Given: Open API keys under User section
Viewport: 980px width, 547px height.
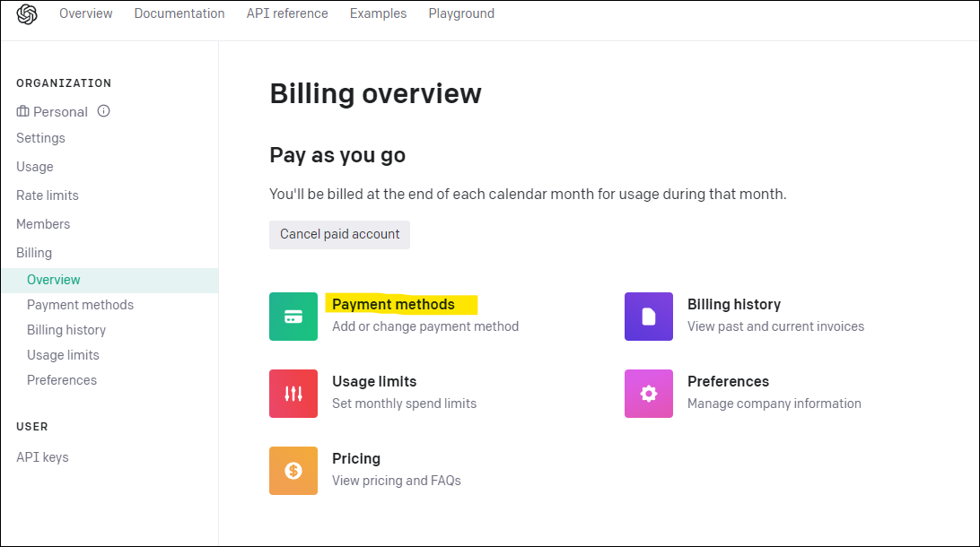Looking at the screenshot, I should [x=42, y=457].
